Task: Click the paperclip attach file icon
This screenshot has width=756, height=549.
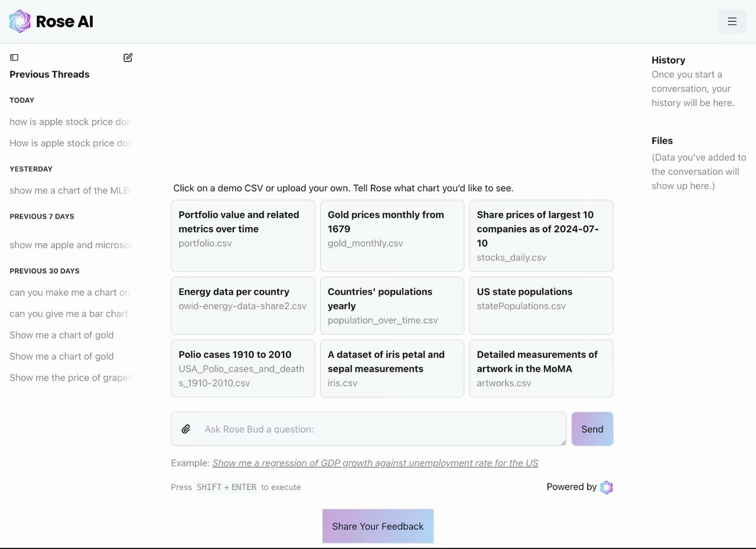Action: [x=185, y=429]
